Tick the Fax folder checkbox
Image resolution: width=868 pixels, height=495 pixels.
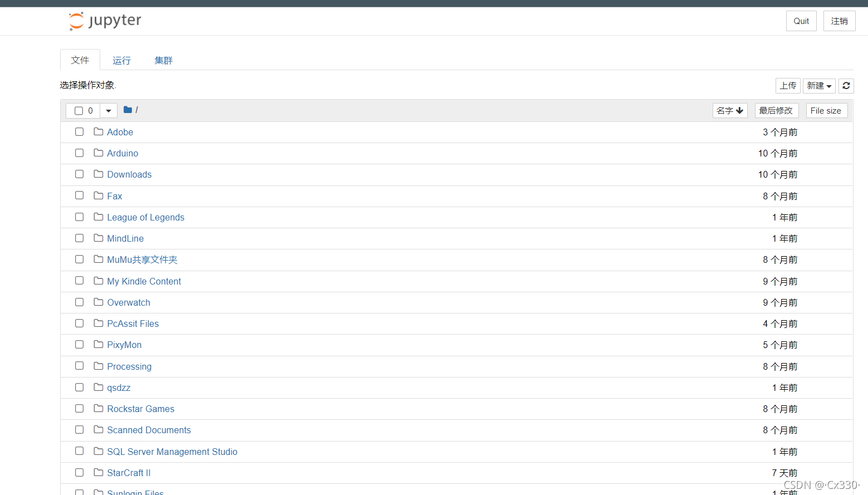(x=80, y=196)
